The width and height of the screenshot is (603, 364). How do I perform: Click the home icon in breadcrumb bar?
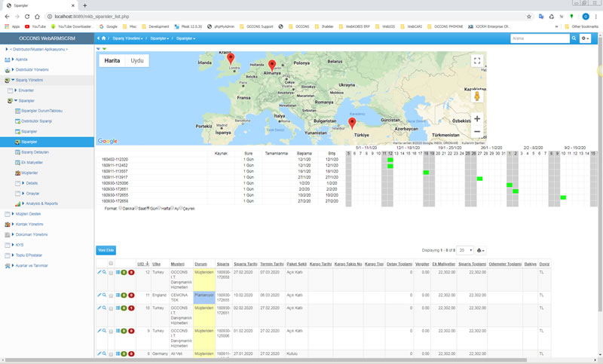tap(103, 38)
